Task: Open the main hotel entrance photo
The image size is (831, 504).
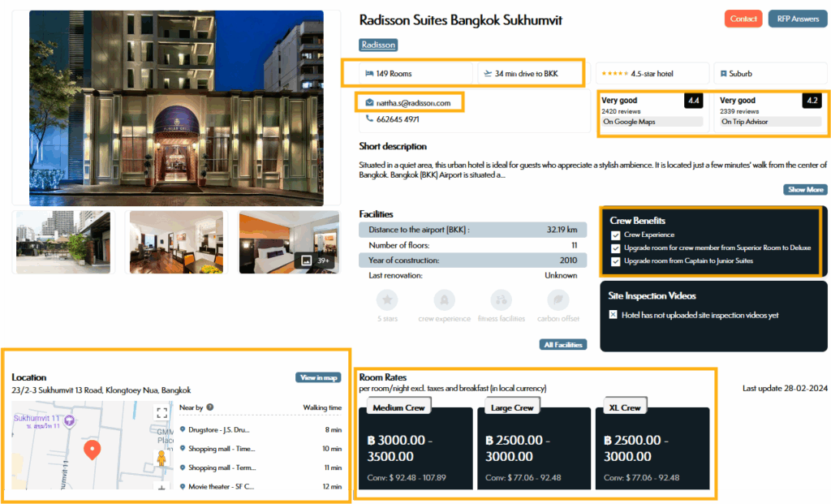Action: tap(176, 108)
